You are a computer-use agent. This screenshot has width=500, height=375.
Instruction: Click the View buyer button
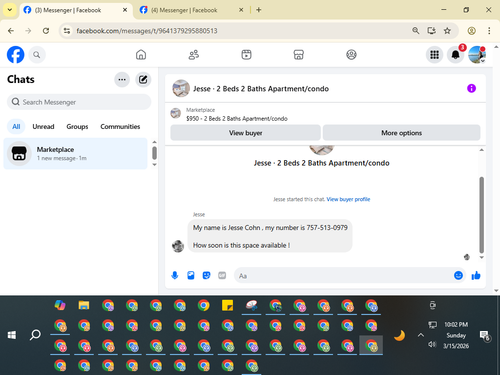[246, 133]
